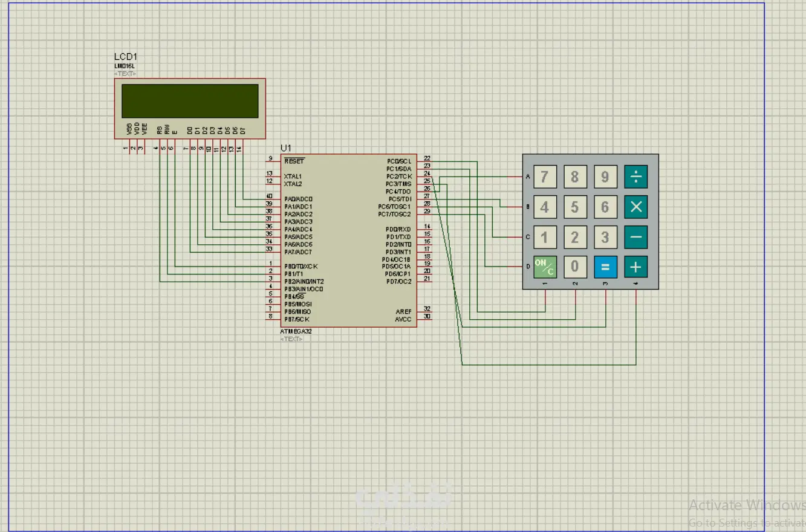The height and width of the screenshot is (532, 806).
Task: Hit the divide key on the keypad
Action: point(635,177)
